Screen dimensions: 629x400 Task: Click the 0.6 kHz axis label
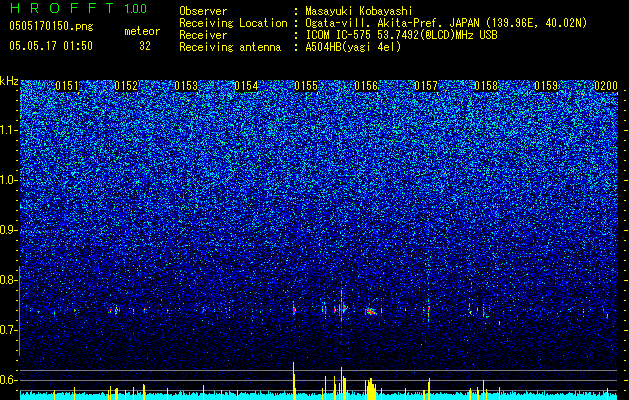click(8, 380)
